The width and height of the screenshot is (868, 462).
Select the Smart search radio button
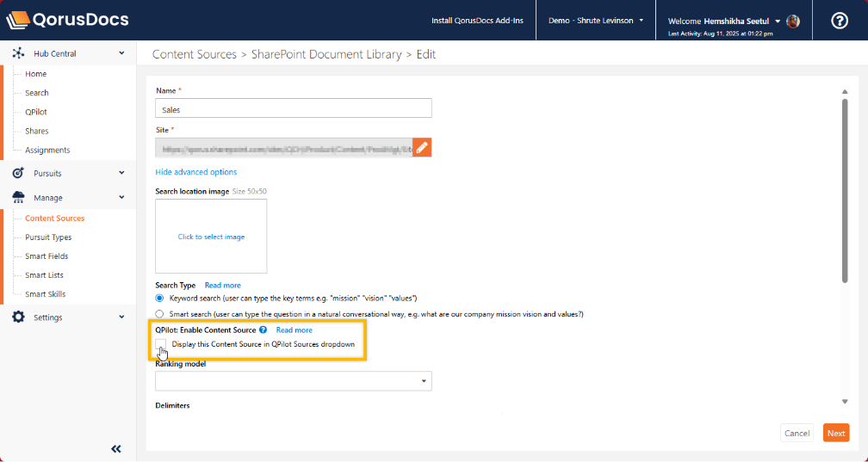tap(159, 314)
